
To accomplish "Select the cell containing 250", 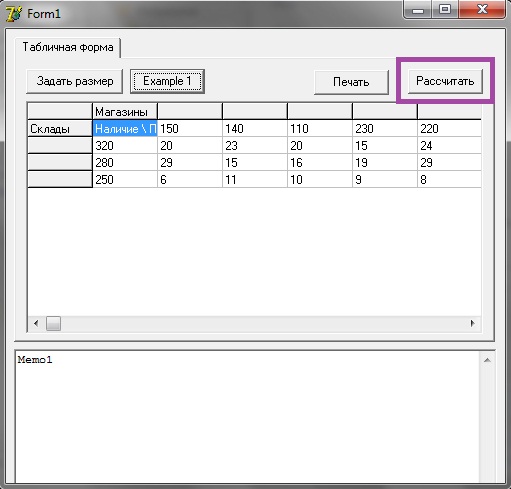I will tap(125, 180).
